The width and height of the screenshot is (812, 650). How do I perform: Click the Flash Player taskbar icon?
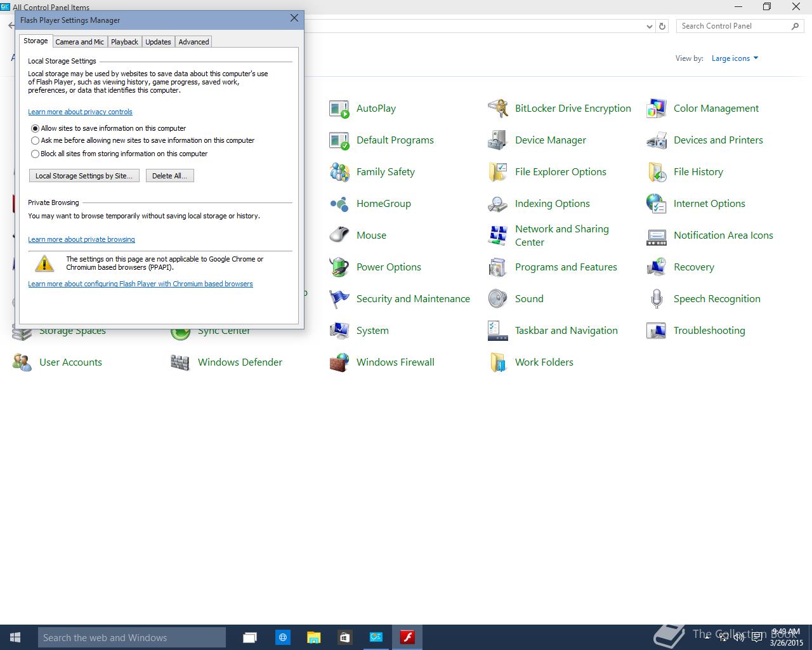click(x=407, y=637)
